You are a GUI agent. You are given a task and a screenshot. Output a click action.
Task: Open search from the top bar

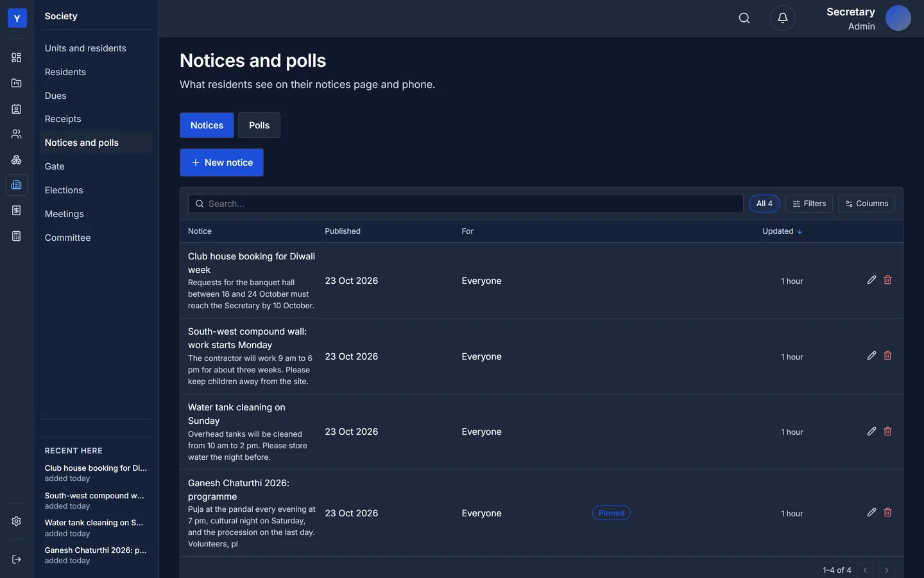point(744,18)
